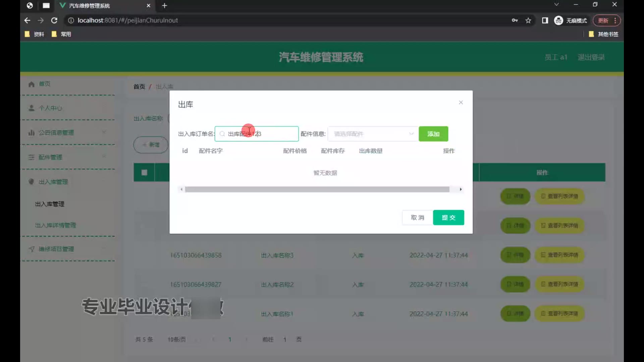
Task: Toggle browser side panel icon
Action: click(545, 20)
